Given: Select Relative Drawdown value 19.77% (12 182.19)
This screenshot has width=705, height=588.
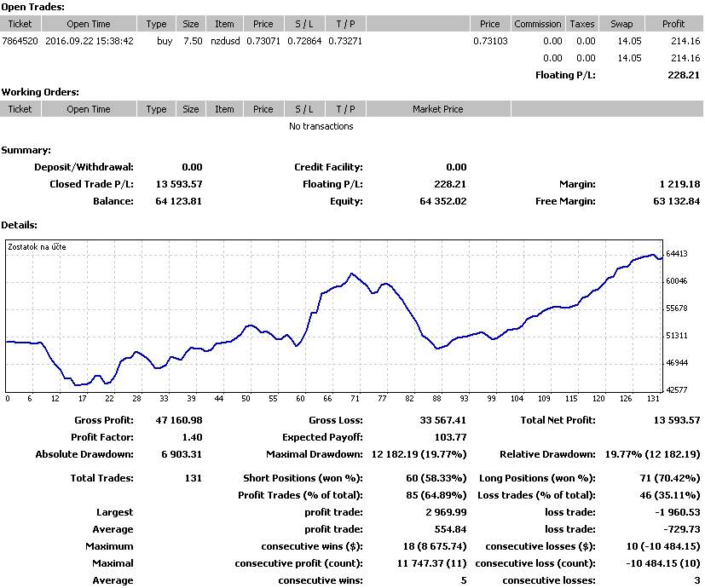Looking at the screenshot, I should pyautogui.click(x=652, y=454).
